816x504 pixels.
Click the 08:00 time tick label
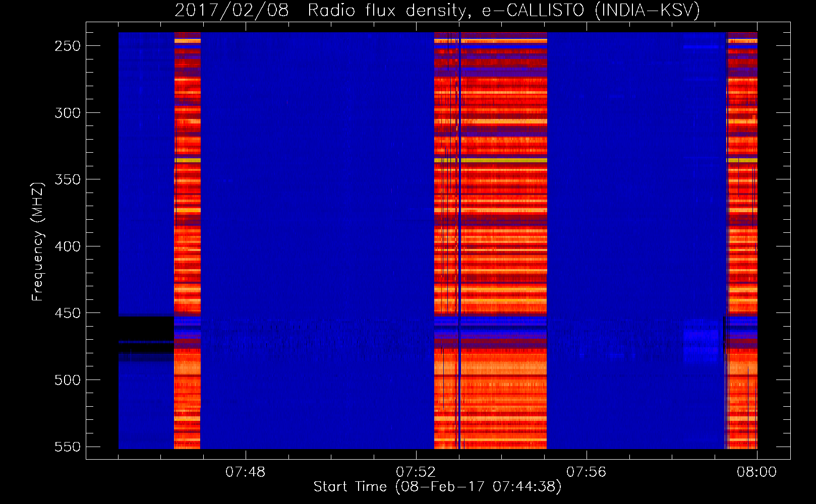pos(756,472)
